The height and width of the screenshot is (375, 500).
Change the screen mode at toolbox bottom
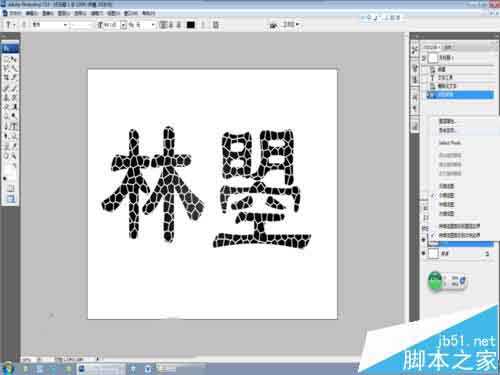(x=10, y=199)
